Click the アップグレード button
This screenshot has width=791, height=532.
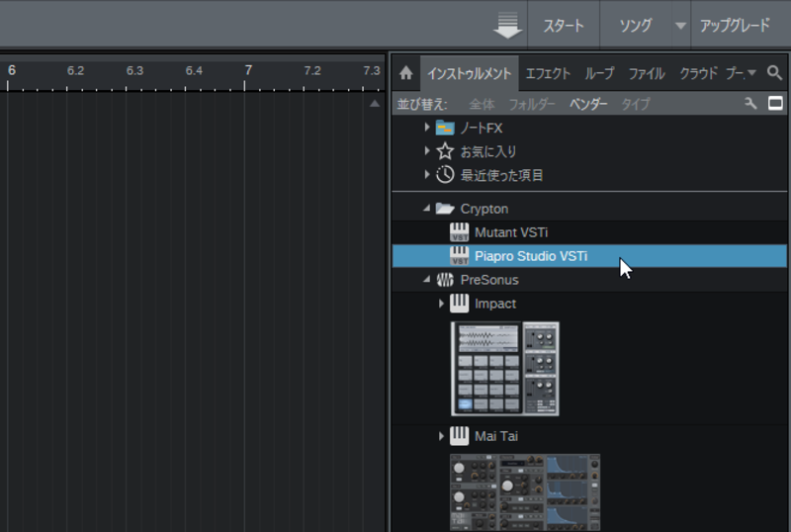pyautogui.click(x=735, y=26)
